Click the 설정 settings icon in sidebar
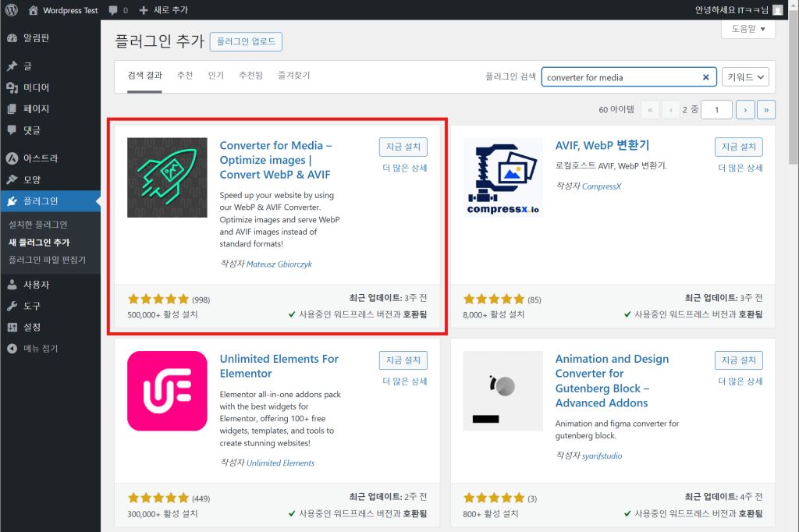799x532 pixels. tap(12, 328)
